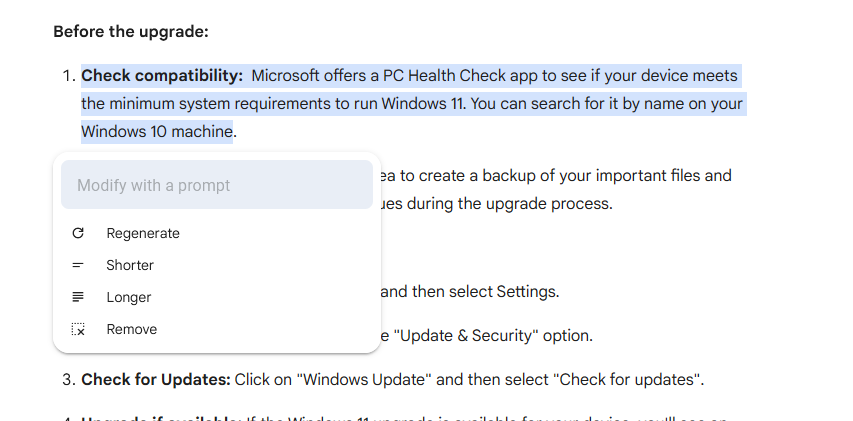Image resolution: width=853 pixels, height=421 pixels.
Task: Click the bold 'Check compatibility:' text
Action: tap(162, 75)
